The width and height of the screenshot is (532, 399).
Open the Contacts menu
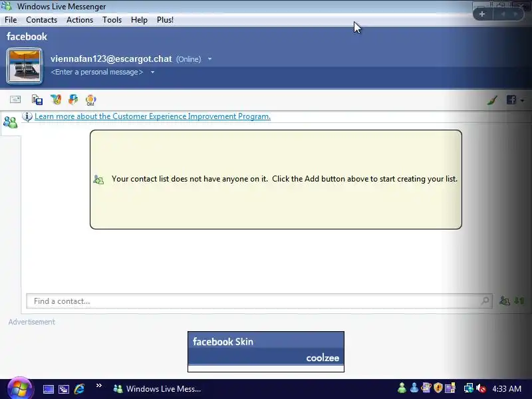tap(42, 20)
